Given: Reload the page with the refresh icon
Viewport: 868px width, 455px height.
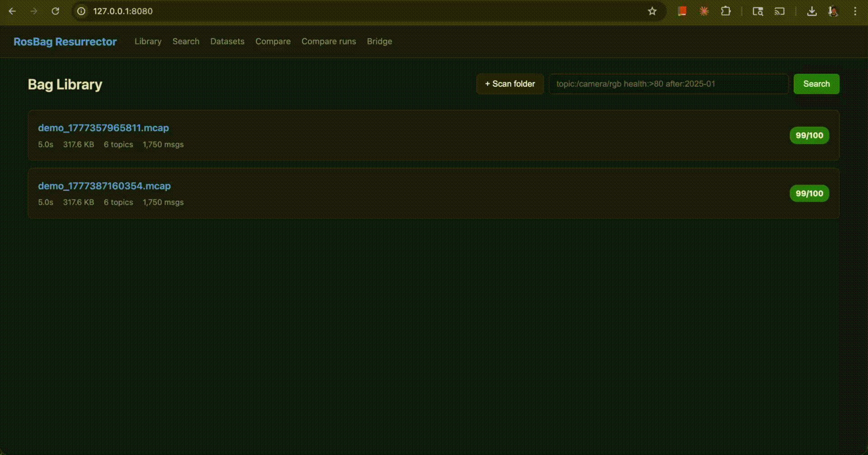Looking at the screenshot, I should (55, 11).
